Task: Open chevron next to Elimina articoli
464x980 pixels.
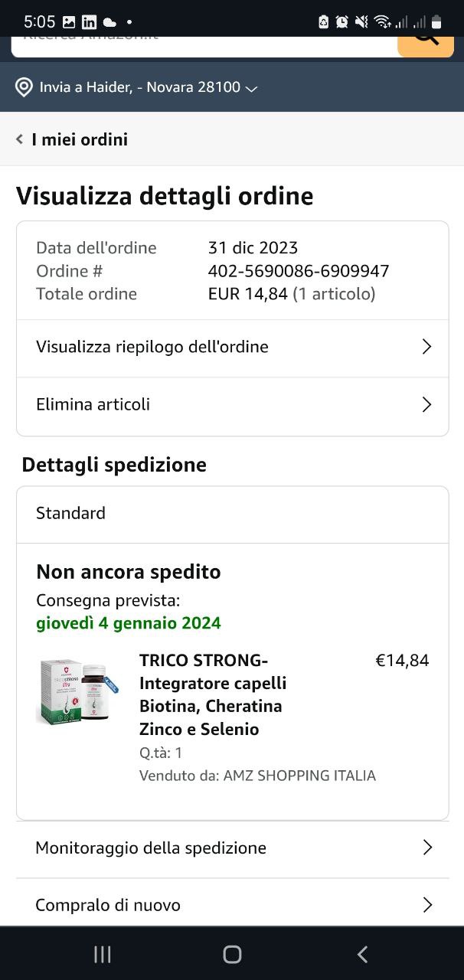Action: coord(427,404)
